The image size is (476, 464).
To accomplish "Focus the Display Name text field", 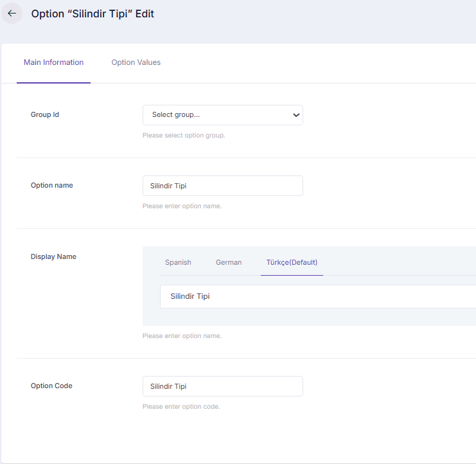I will pos(318,296).
